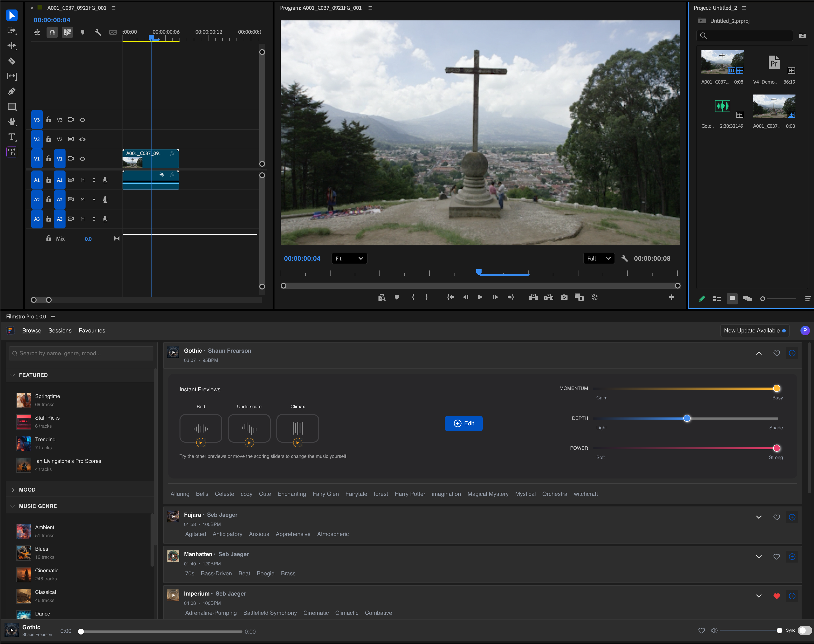Step forward one frame in Program monitor
Image resolution: width=814 pixels, height=644 pixels.
coord(495,297)
